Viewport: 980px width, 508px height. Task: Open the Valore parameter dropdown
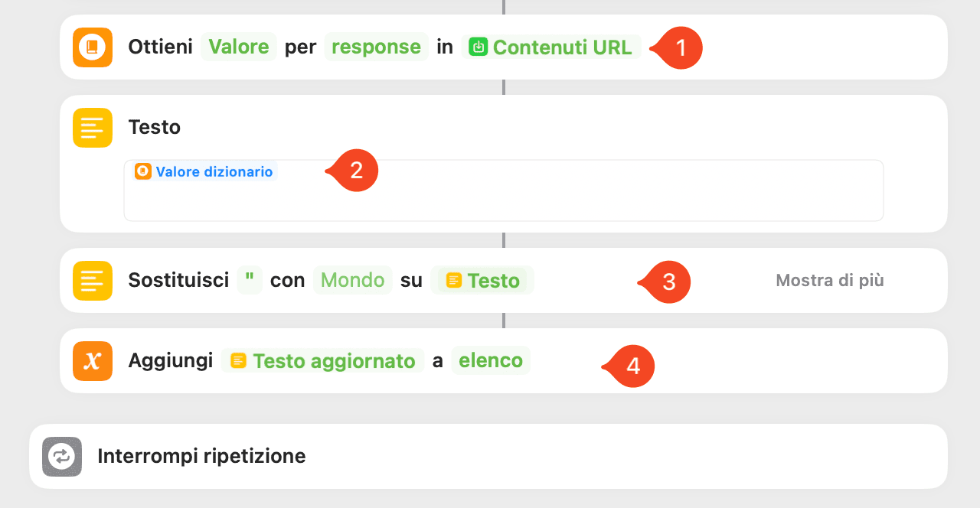(239, 47)
